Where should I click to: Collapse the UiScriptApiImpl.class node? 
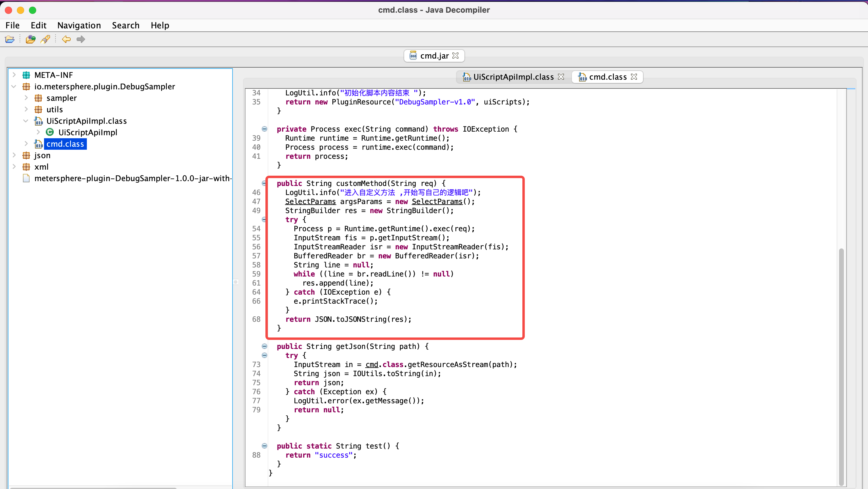point(26,121)
